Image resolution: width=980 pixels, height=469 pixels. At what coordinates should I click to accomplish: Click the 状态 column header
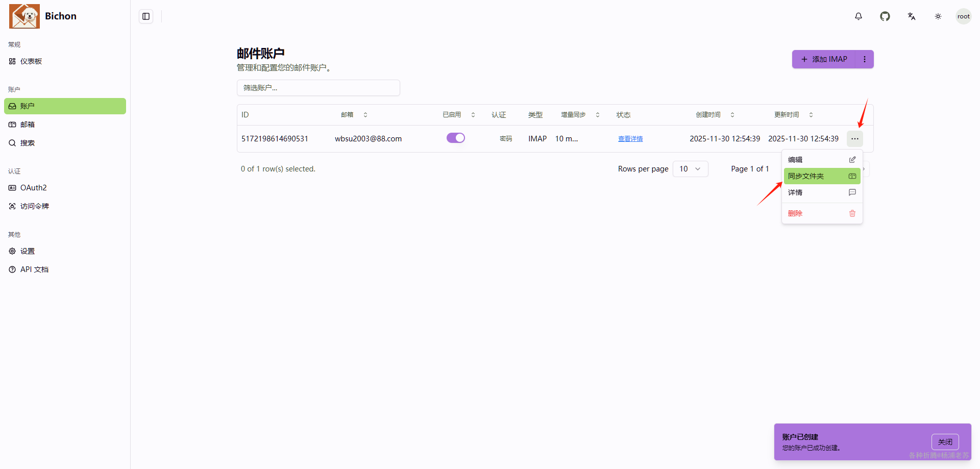point(623,115)
